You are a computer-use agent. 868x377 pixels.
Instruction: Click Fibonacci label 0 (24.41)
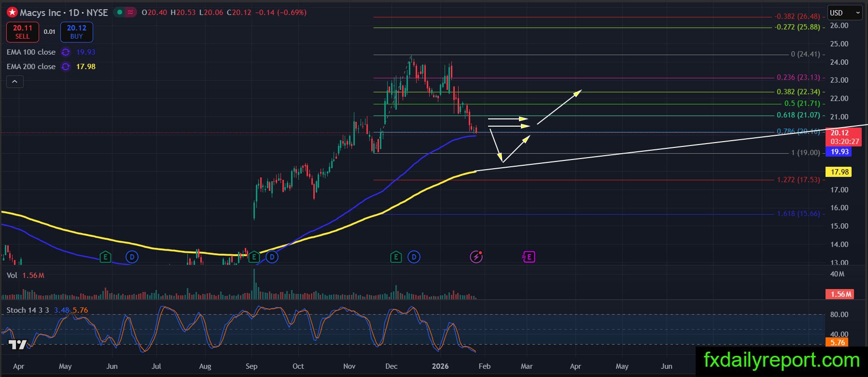[x=805, y=54]
